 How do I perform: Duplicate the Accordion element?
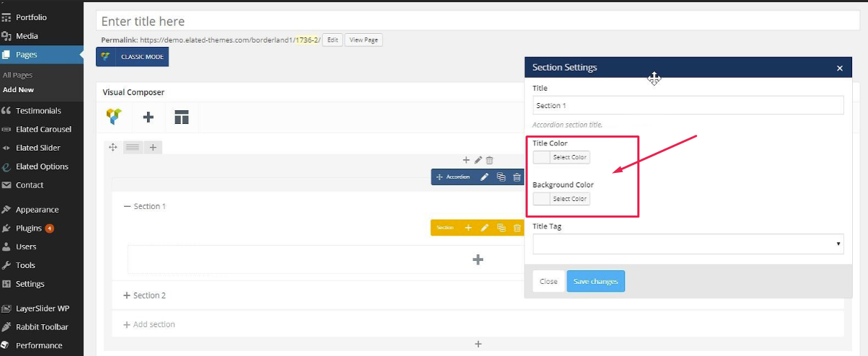click(501, 177)
